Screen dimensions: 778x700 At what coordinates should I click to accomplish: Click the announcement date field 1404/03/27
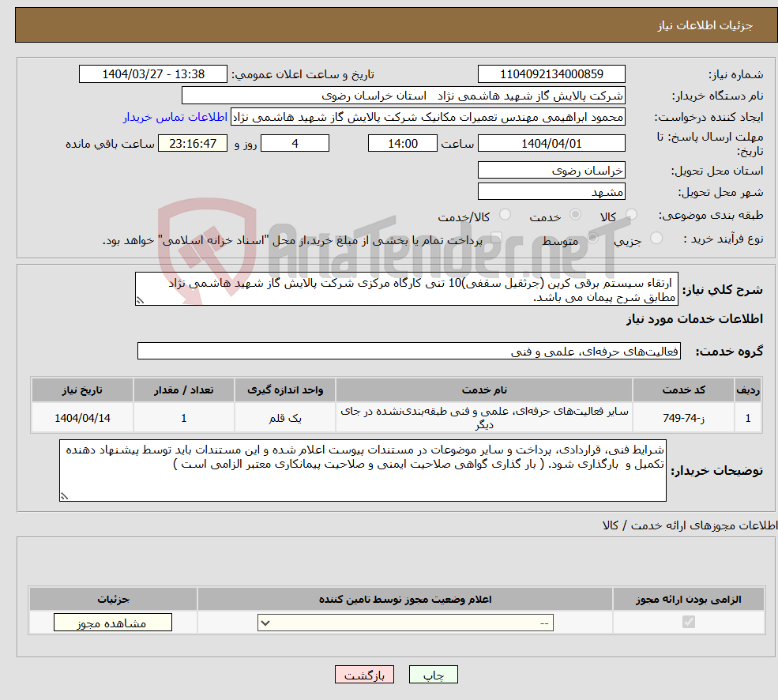pos(152,73)
